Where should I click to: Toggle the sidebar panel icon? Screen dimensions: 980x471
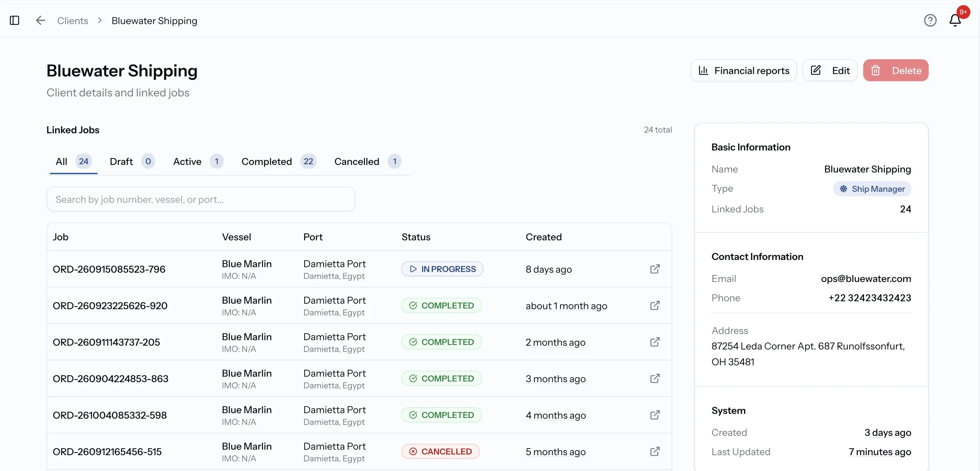[14, 21]
